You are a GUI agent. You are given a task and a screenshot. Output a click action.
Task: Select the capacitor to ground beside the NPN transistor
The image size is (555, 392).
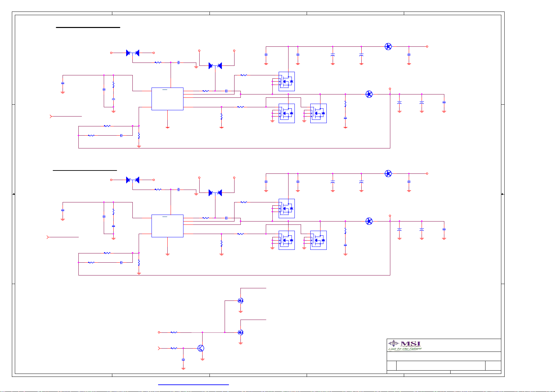tap(183, 359)
